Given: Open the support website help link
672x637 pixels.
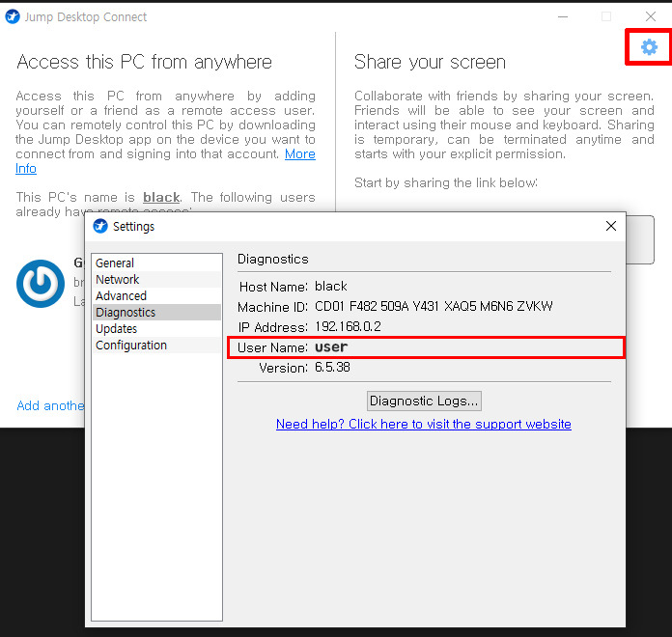Looking at the screenshot, I should pos(424,424).
